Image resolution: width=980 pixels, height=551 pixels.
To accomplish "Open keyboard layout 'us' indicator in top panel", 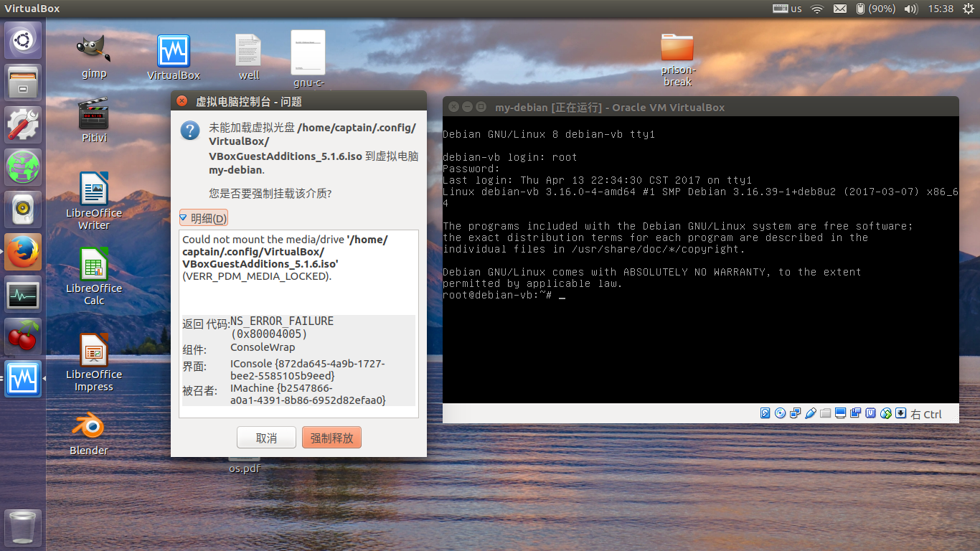I will (788, 9).
